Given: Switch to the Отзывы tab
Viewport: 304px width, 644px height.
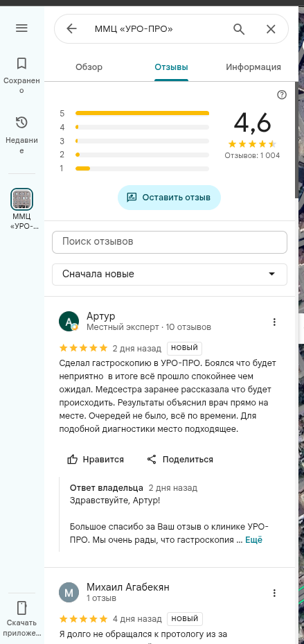Looking at the screenshot, I should 172,67.
